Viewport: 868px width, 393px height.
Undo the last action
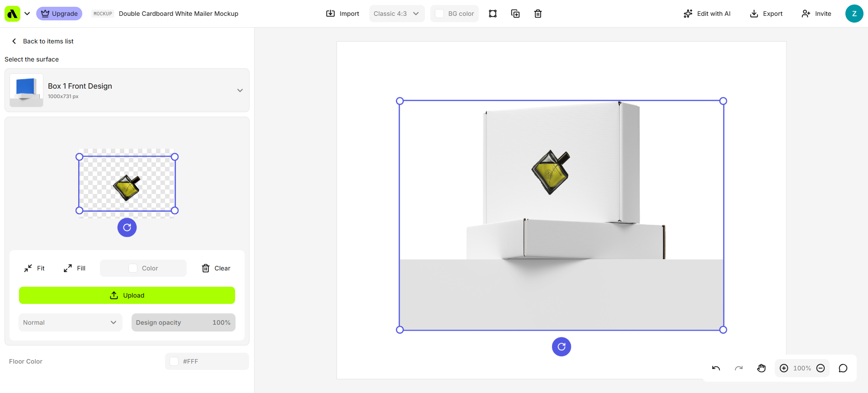[x=716, y=368]
